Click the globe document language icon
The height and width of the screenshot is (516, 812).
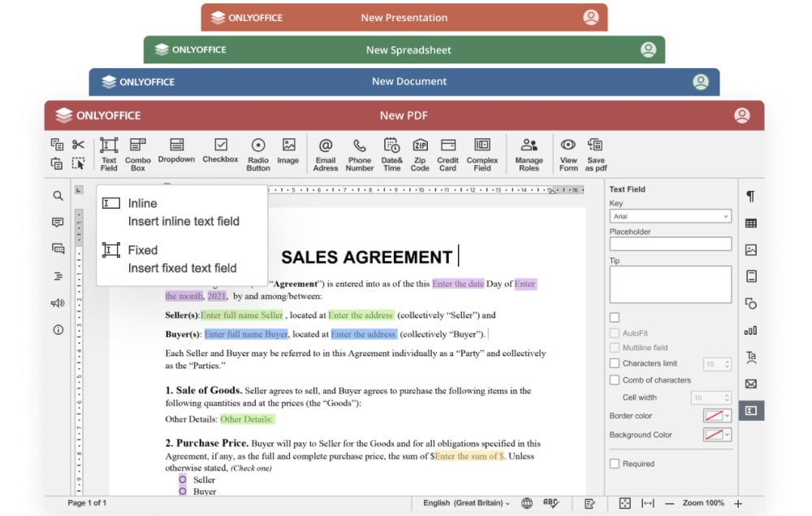coord(527,503)
